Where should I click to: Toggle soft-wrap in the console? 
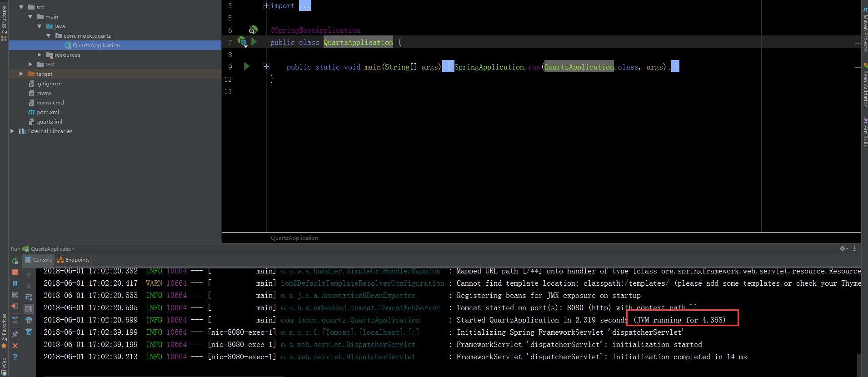pyautogui.click(x=29, y=298)
